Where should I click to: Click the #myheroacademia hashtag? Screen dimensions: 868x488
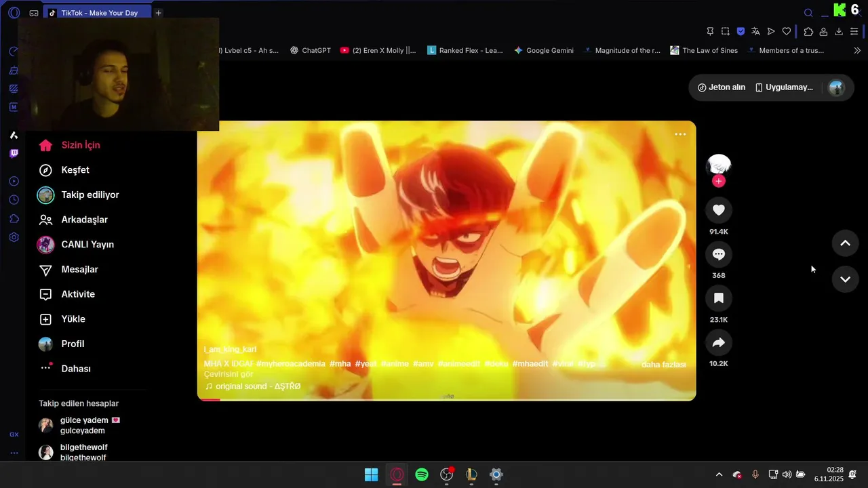click(x=291, y=364)
